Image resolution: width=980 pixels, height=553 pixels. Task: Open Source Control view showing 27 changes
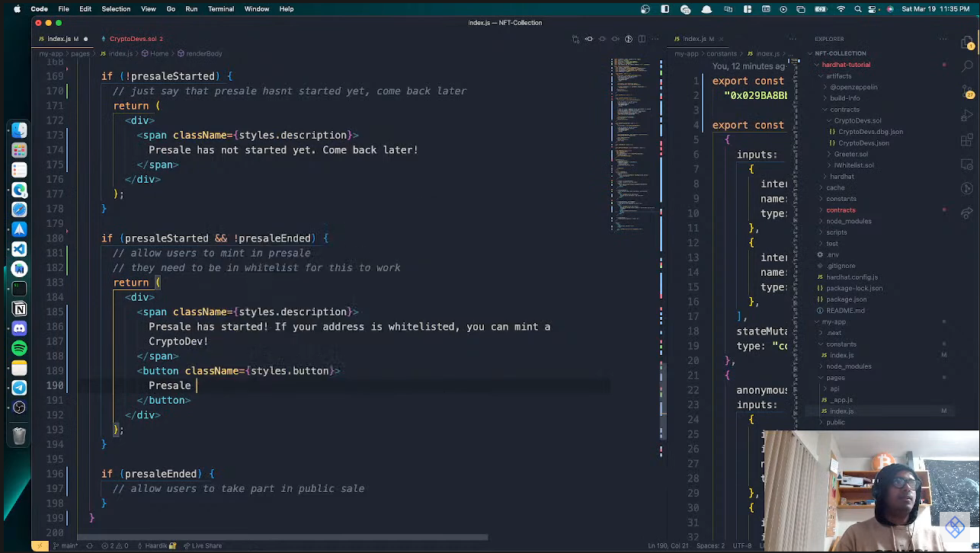tap(966, 90)
